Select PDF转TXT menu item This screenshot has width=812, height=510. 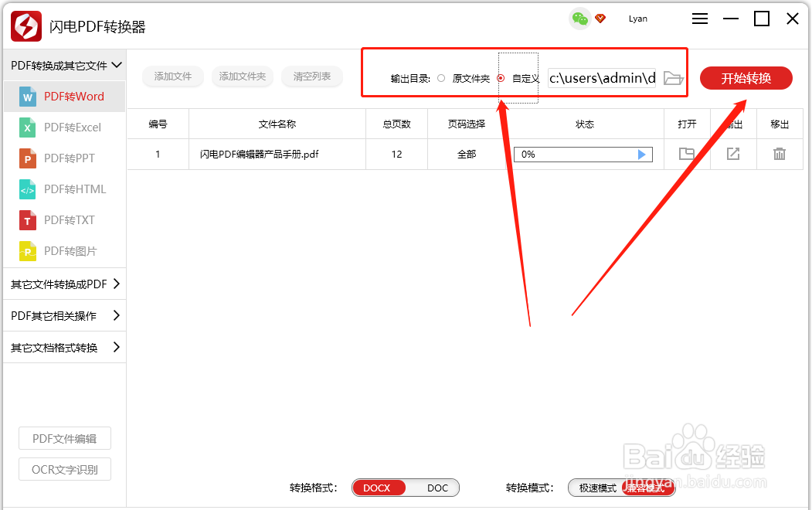pos(65,220)
